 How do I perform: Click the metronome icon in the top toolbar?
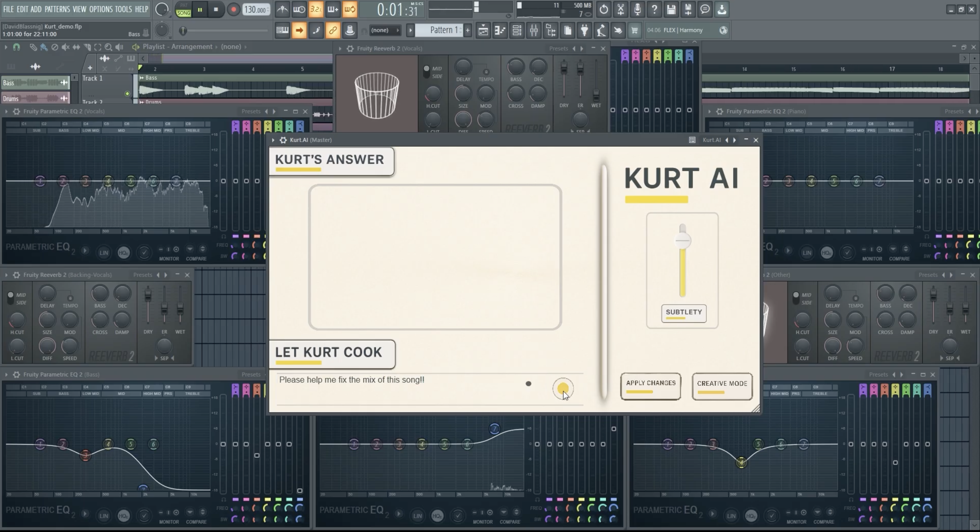(282, 10)
